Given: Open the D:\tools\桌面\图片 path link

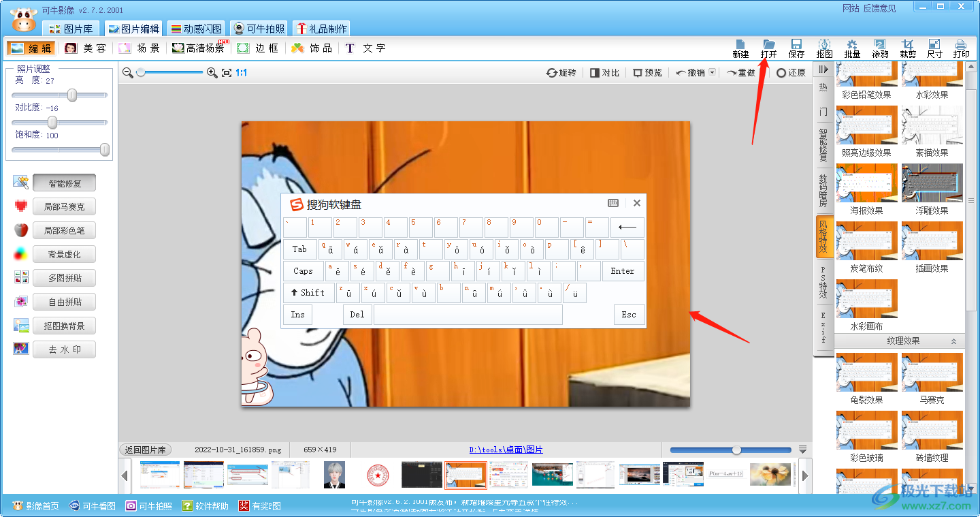Looking at the screenshot, I should [506, 450].
